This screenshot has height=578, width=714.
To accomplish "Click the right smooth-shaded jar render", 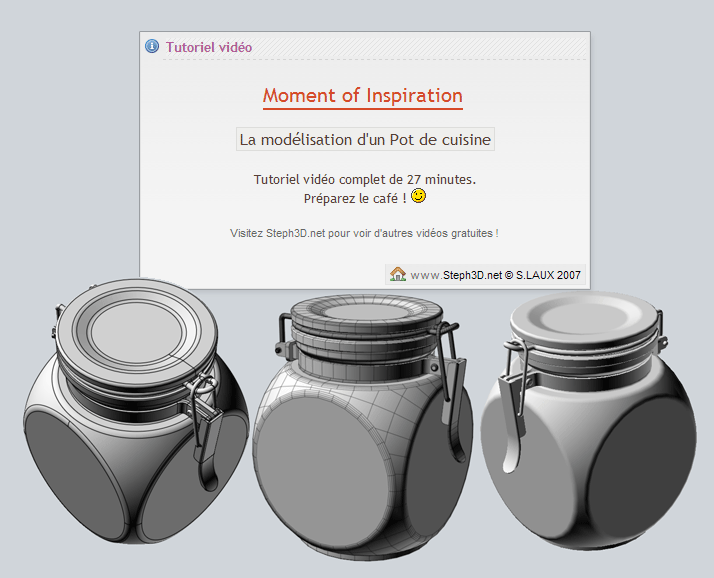I will [x=589, y=420].
